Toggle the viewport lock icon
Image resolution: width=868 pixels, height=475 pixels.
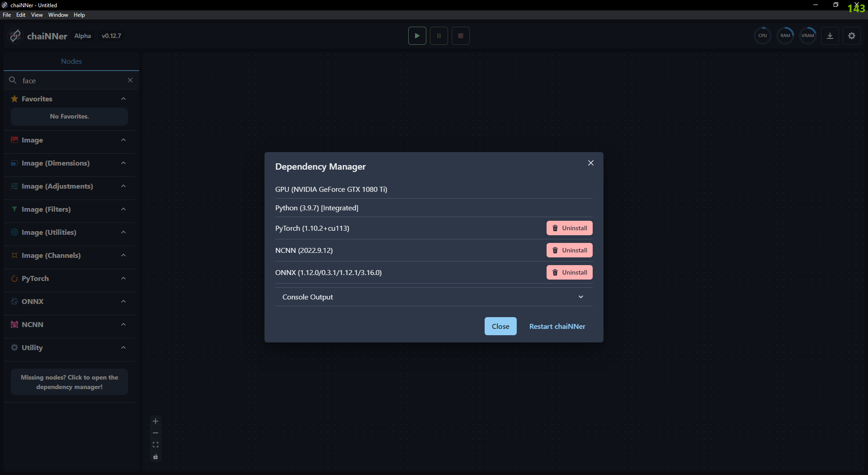coord(156,457)
